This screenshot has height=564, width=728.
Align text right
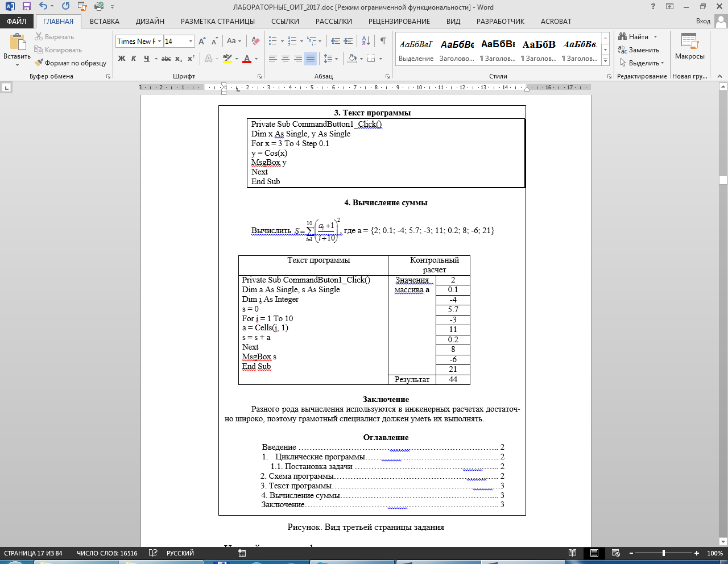click(298, 59)
